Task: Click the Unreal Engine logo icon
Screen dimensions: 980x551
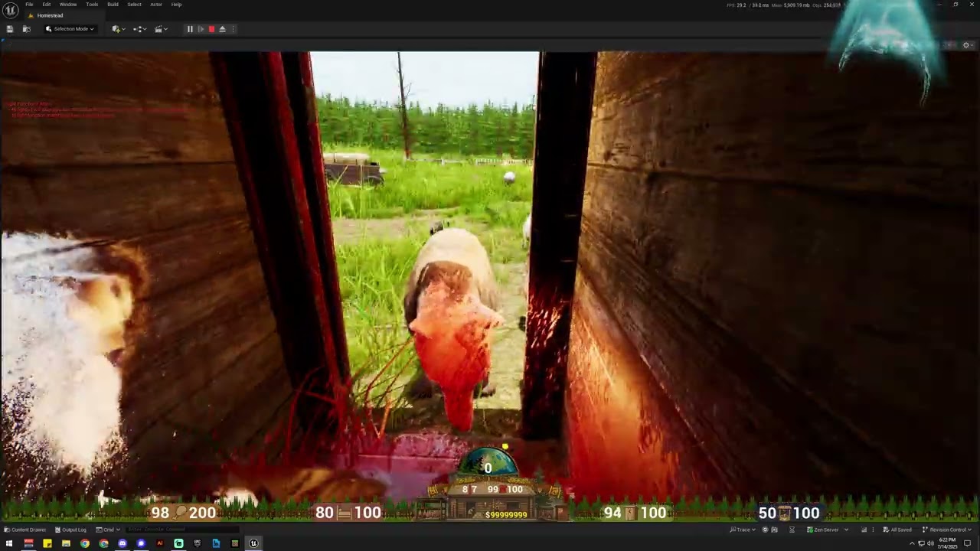Action: pos(11,9)
